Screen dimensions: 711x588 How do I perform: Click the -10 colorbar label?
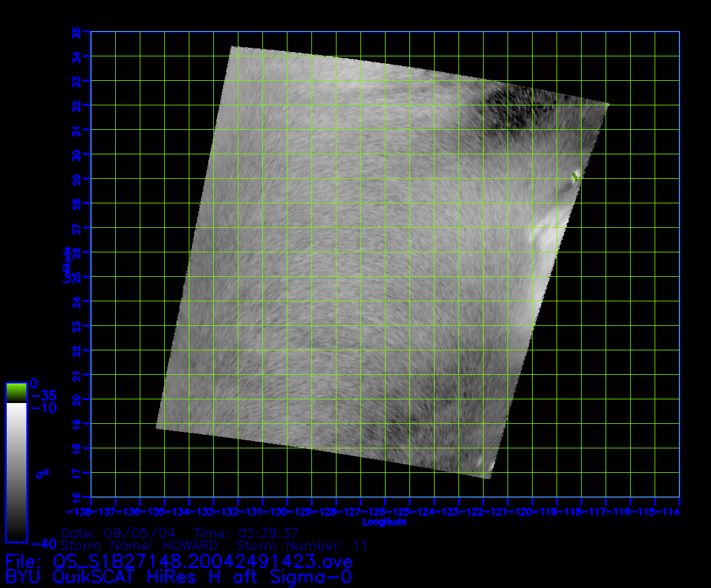pos(42,408)
